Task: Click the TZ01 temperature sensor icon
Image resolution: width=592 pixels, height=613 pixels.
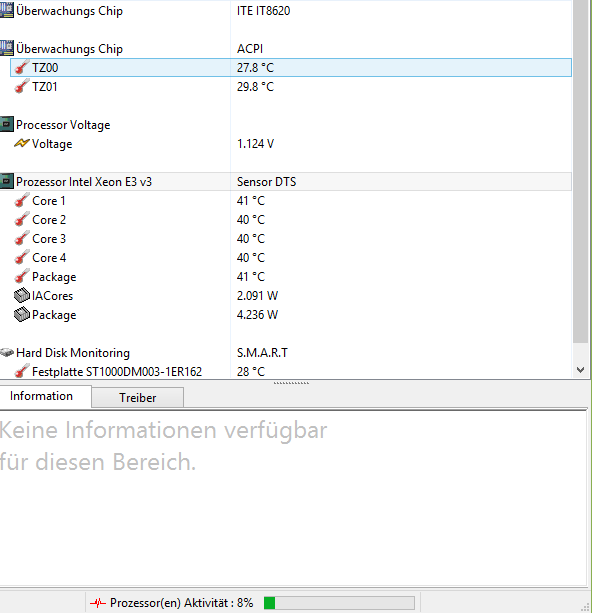Action: [22, 86]
